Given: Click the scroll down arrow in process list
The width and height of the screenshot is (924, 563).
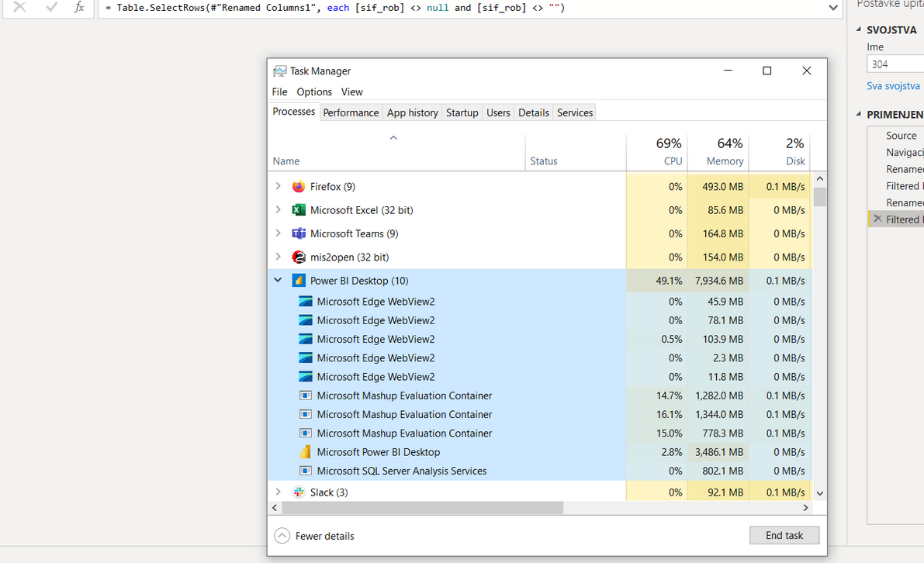Looking at the screenshot, I should 820,493.
